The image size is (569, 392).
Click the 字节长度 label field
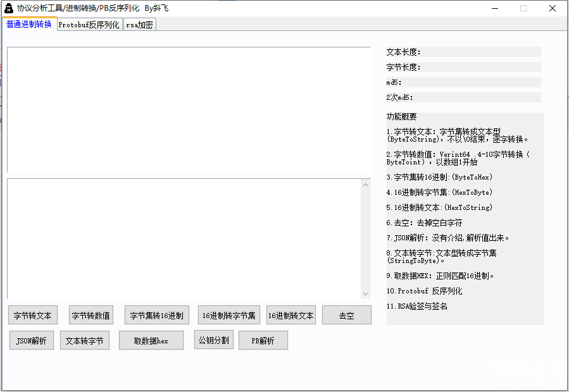coord(463,67)
